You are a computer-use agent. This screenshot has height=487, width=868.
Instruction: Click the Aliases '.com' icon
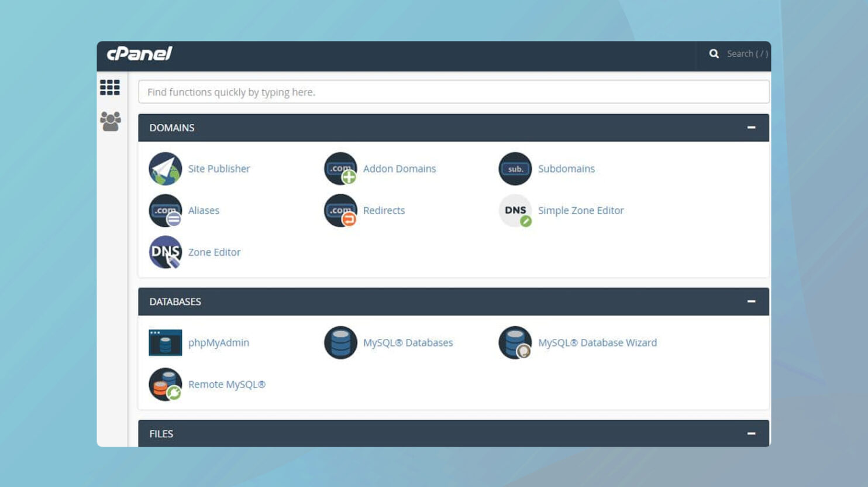pos(165,210)
